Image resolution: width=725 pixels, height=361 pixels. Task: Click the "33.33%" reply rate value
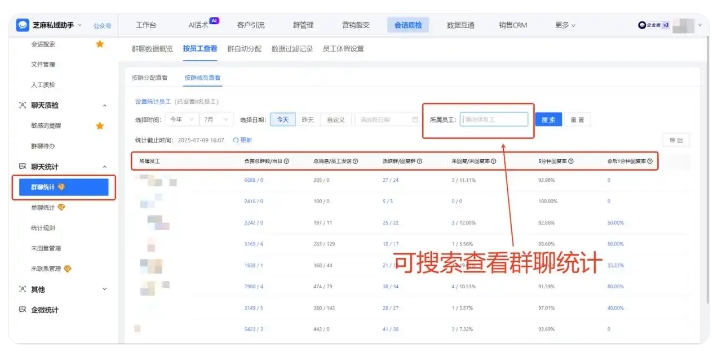click(615, 265)
